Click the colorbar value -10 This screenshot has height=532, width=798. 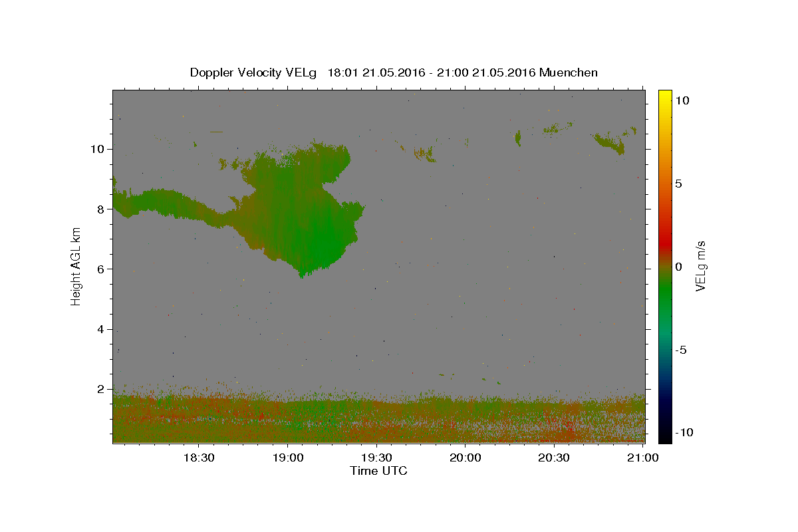click(683, 432)
